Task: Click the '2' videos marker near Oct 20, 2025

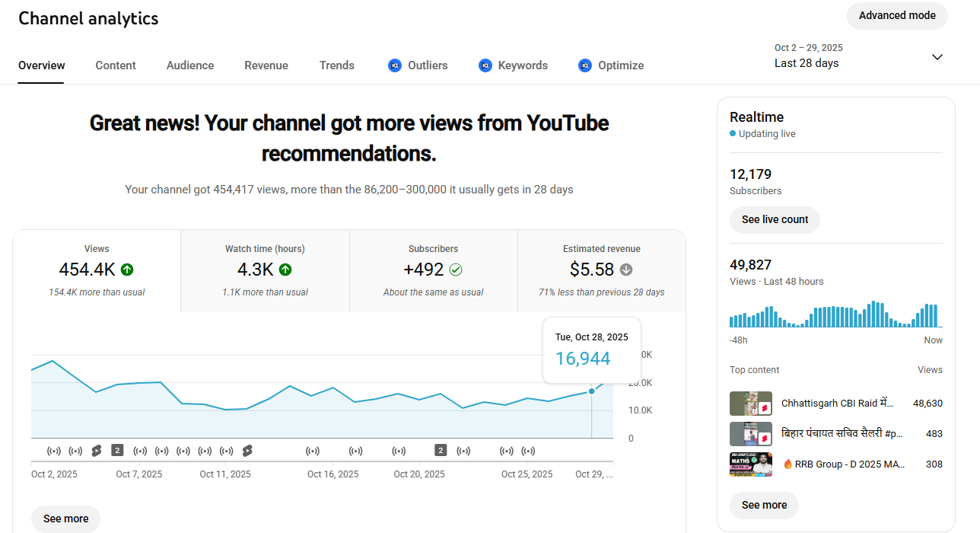Action: [x=441, y=450]
